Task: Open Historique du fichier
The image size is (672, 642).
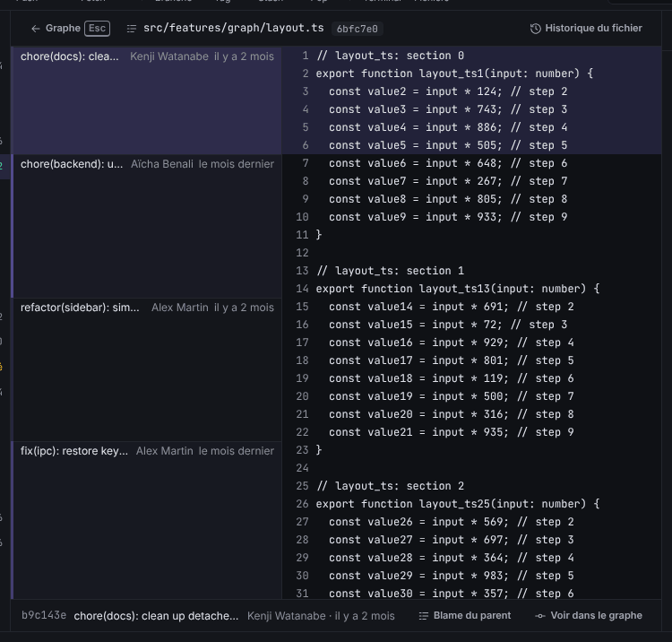Action: 586,29
